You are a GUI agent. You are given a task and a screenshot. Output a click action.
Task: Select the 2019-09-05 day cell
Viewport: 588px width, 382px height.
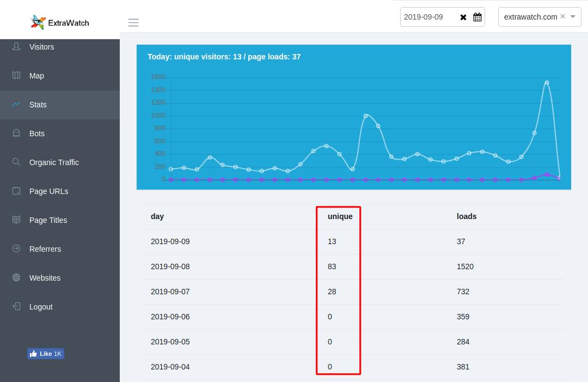click(170, 342)
